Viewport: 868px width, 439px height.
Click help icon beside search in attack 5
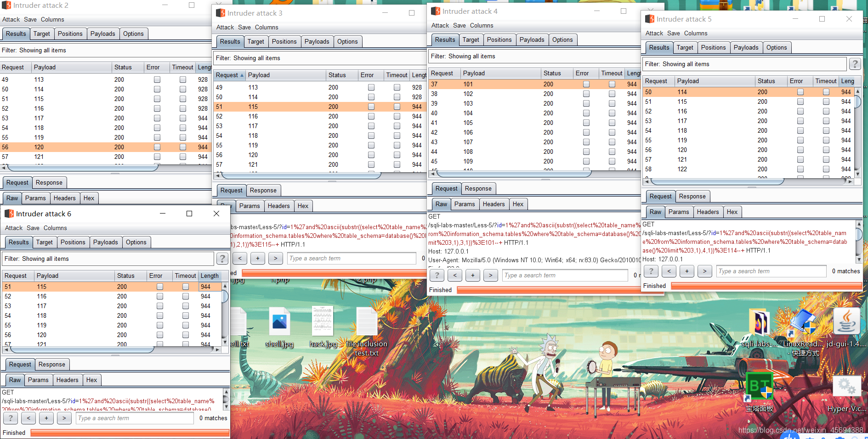651,271
